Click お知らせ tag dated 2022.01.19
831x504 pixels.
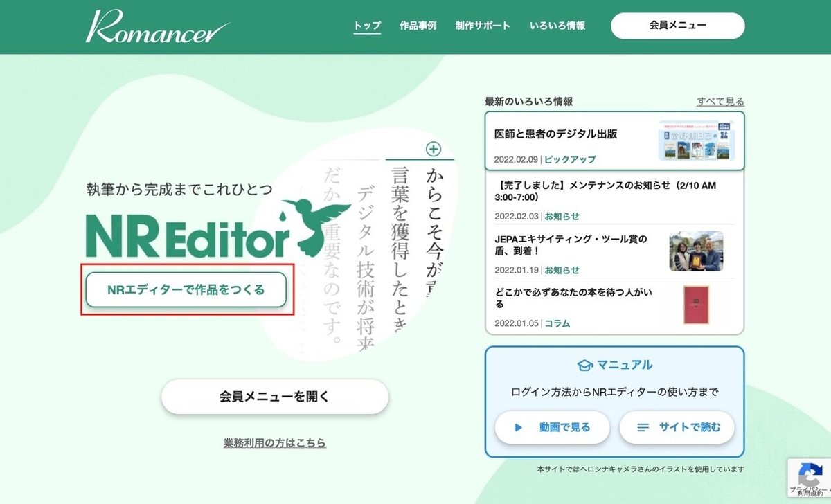(x=562, y=270)
